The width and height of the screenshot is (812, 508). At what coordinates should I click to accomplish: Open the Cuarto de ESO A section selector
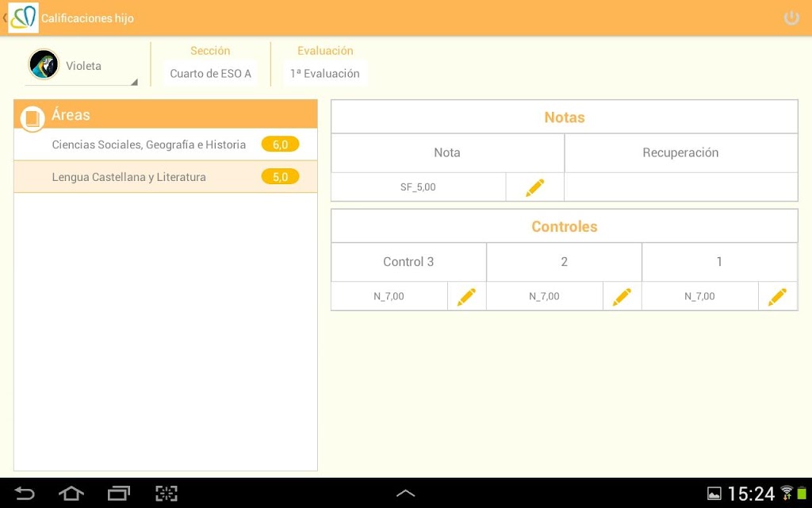point(210,74)
